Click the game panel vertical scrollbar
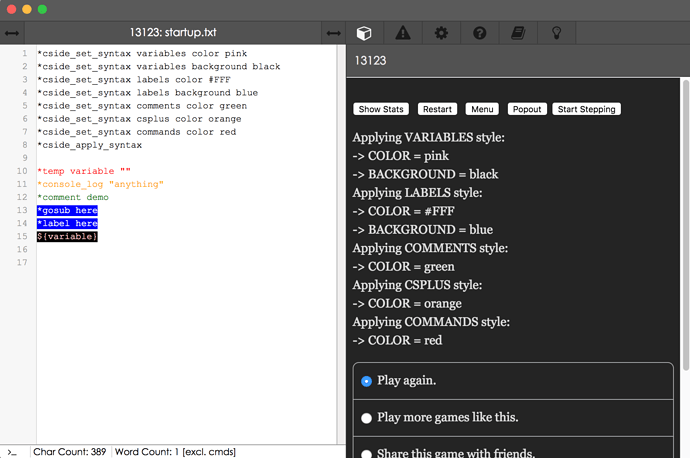The height and width of the screenshot is (458, 690). point(686,225)
